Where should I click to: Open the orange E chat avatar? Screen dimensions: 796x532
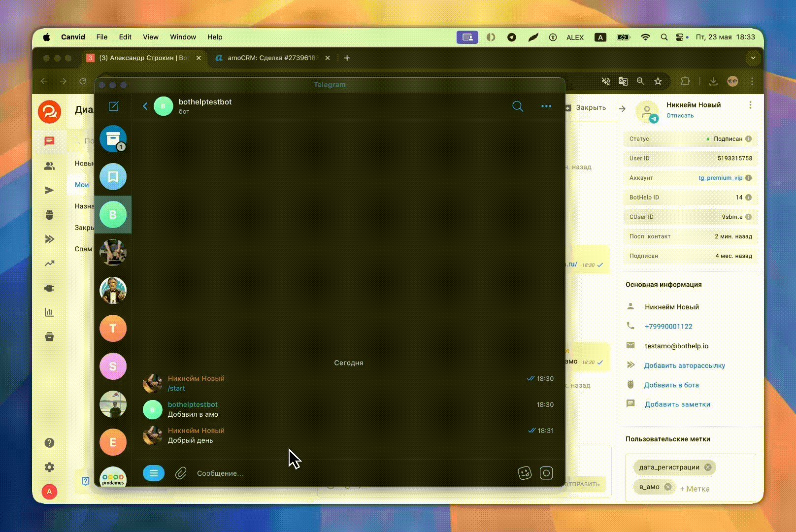click(x=113, y=442)
